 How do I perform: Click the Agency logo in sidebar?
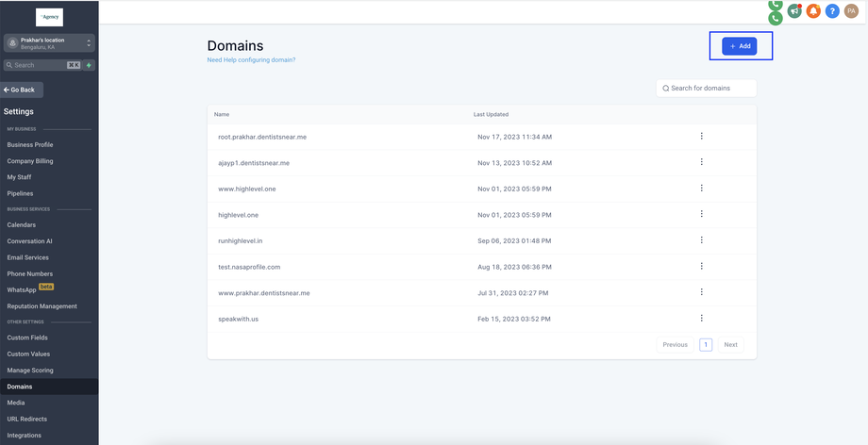point(49,17)
